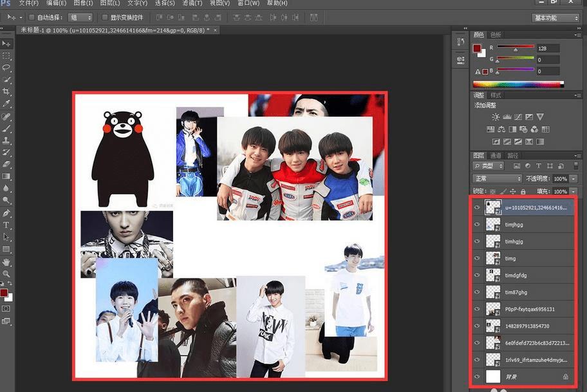The height and width of the screenshot is (392, 587).
Task: Pick the Type (T) tool
Action: click(6, 225)
